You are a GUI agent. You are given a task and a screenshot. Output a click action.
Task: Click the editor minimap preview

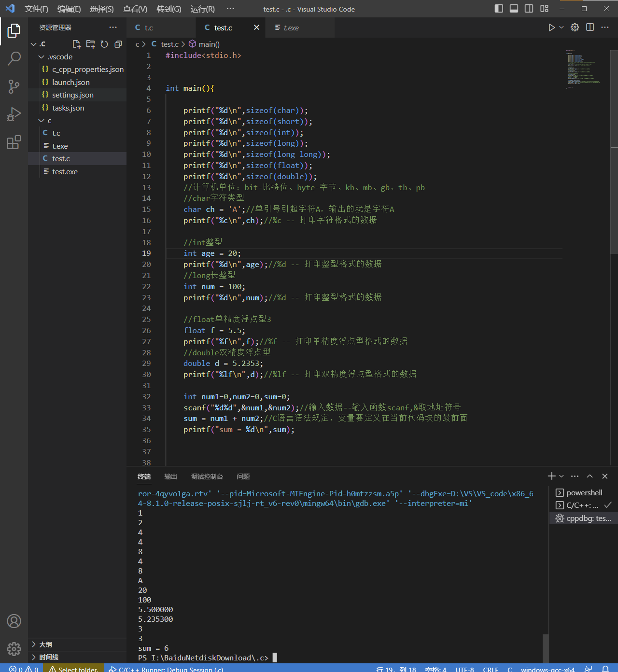pyautogui.click(x=583, y=69)
